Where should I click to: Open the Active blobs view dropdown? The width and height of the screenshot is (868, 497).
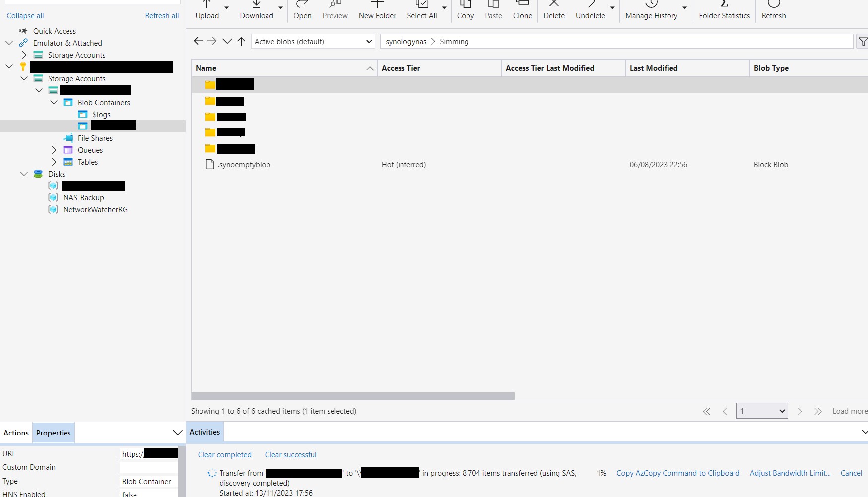pyautogui.click(x=313, y=42)
